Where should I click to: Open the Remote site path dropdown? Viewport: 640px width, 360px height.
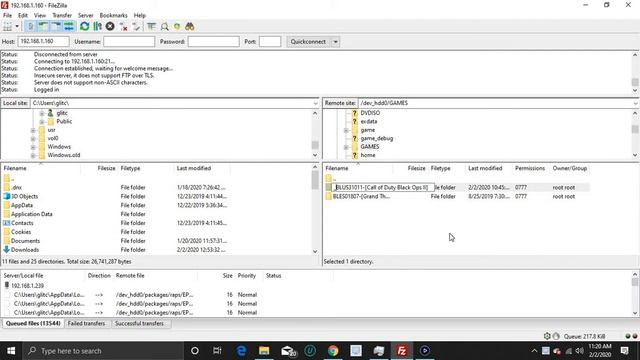(635, 103)
